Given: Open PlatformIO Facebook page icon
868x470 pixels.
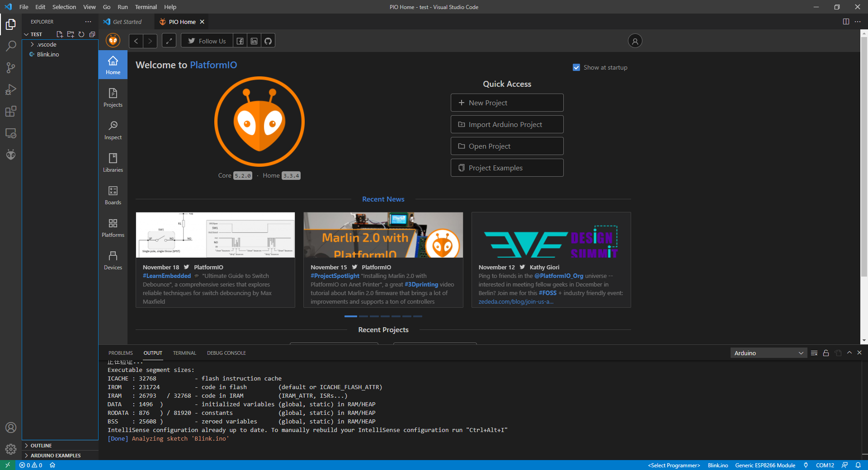Looking at the screenshot, I should 240,41.
